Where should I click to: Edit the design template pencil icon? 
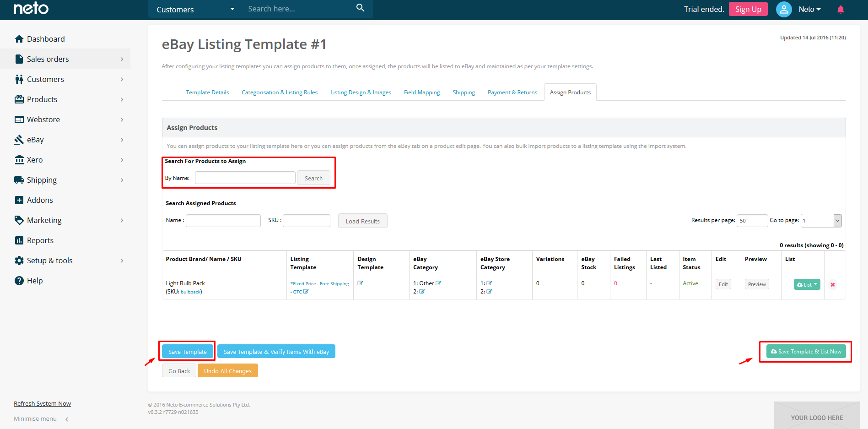pos(360,283)
